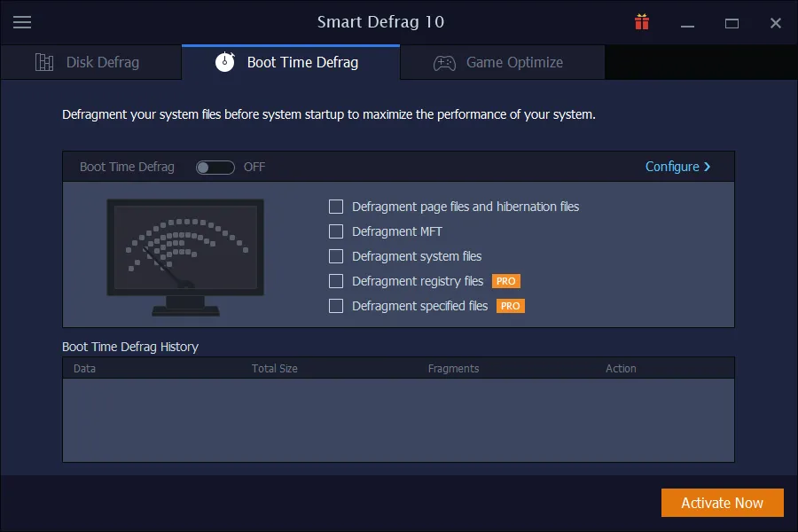Click the Fragments column header
This screenshot has height=532, width=798.
453,369
